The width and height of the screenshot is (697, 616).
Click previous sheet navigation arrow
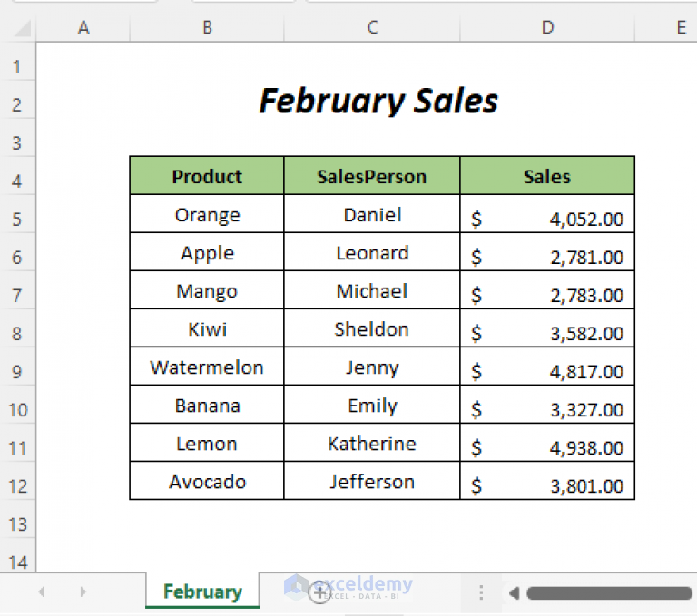click(41, 592)
